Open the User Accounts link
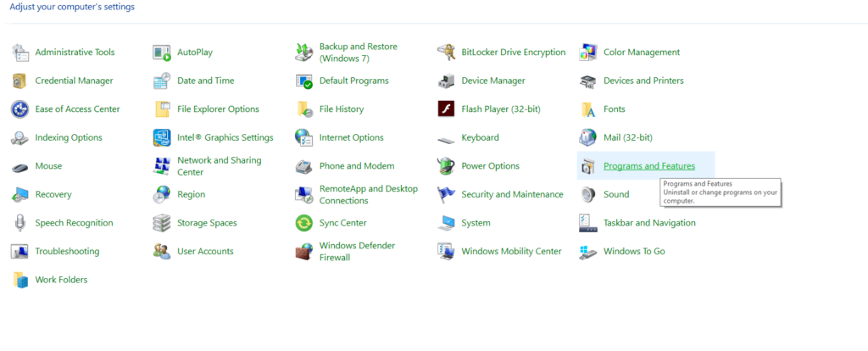Viewport: 868px width, 351px height. [x=205, y=251]
